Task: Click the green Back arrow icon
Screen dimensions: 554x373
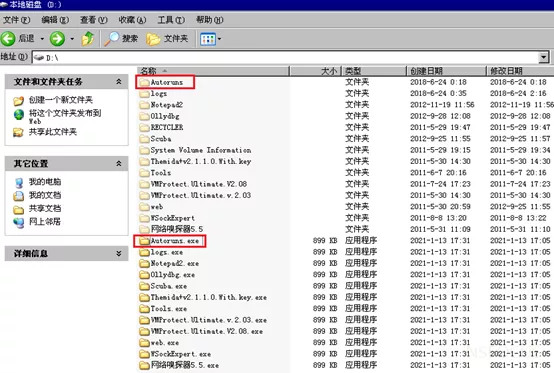Action: pos(8,39)
